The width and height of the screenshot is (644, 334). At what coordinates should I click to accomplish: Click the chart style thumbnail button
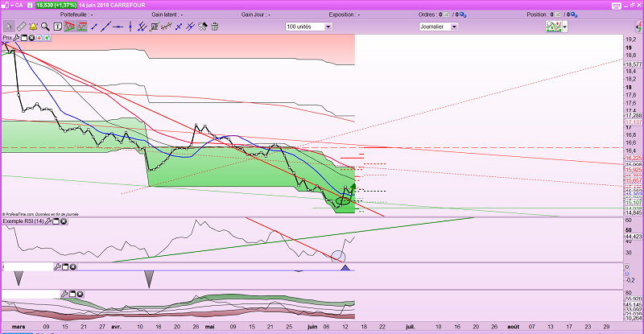554,27
